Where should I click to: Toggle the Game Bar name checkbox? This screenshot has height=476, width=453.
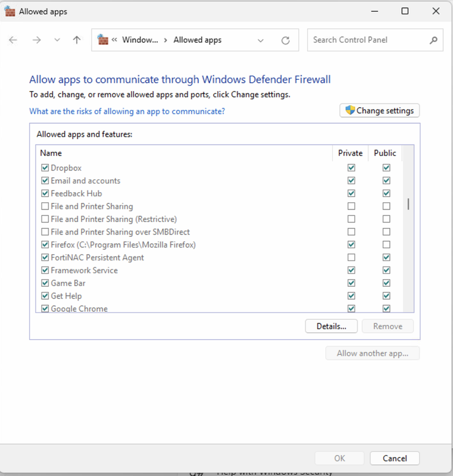(x=45, y=283)
